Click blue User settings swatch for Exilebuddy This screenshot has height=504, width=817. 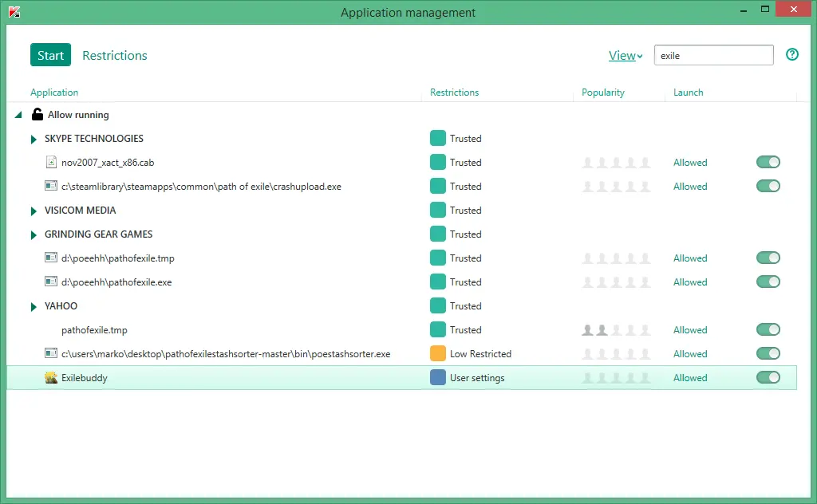click(438, 377)
